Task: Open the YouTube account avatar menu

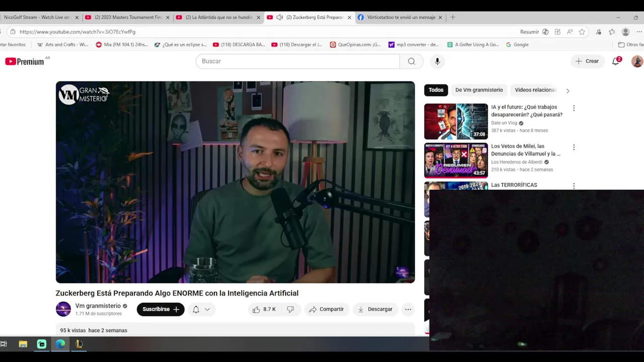Action: coord(637,61)
